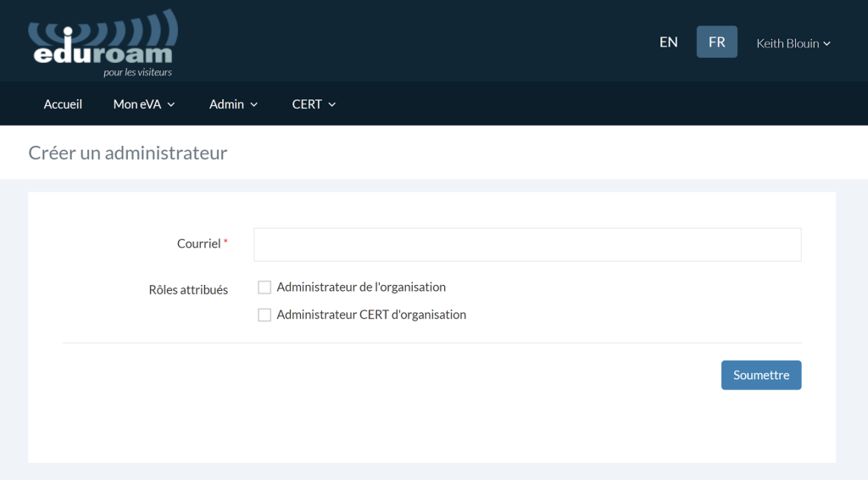Focus the Courriel email input field

pos(527,244)
